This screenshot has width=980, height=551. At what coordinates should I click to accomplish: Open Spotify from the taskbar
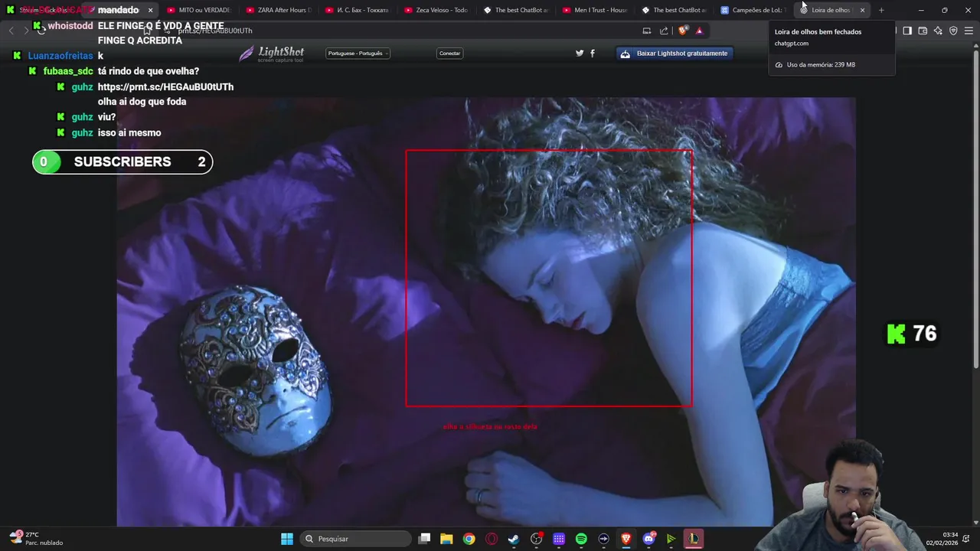tap(581, 539)
